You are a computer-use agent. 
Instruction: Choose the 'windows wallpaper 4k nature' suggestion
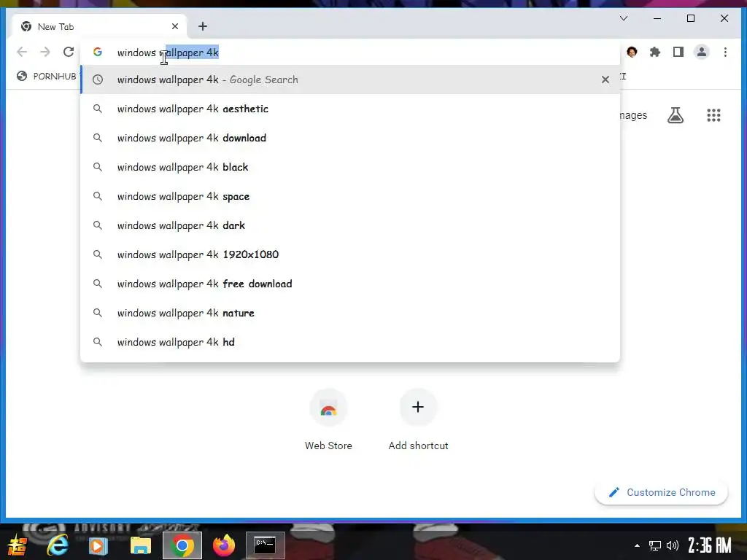coord(350,313)
